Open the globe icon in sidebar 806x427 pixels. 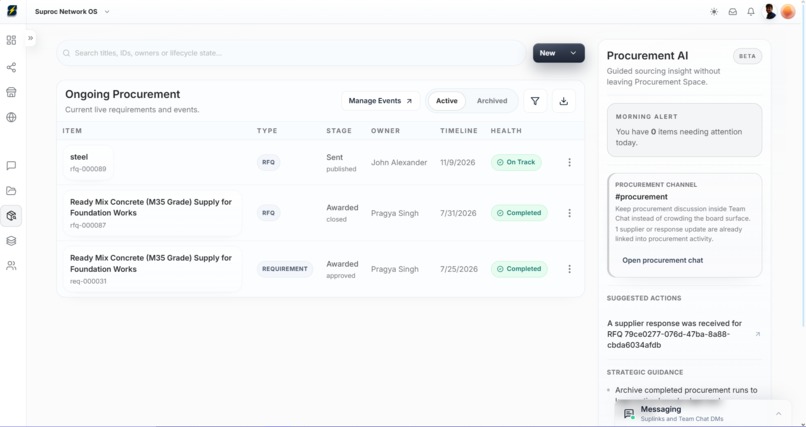point(11,117)
